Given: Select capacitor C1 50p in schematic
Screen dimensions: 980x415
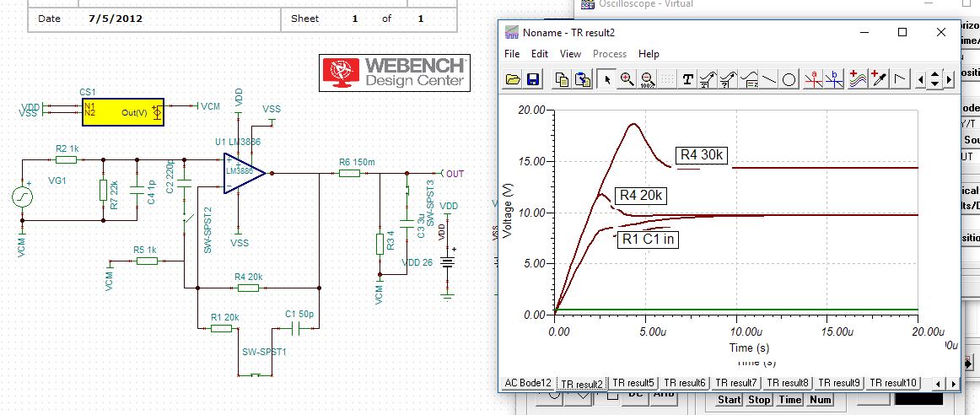Looking at the screenshot, I should pyautogui.click(x=296, y=328).
